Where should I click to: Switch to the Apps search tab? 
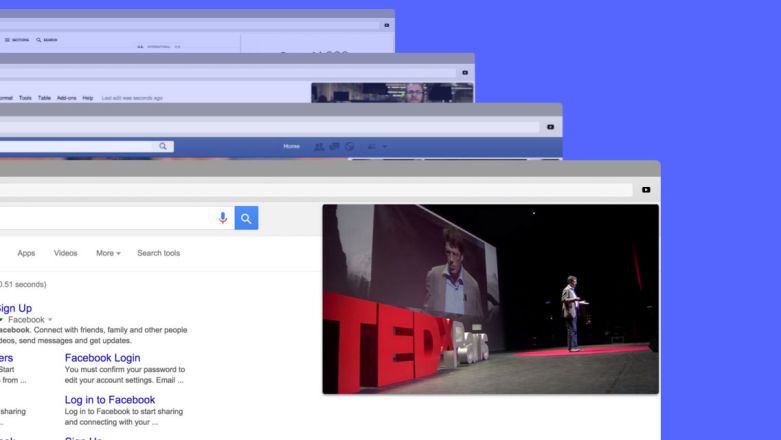26,253
